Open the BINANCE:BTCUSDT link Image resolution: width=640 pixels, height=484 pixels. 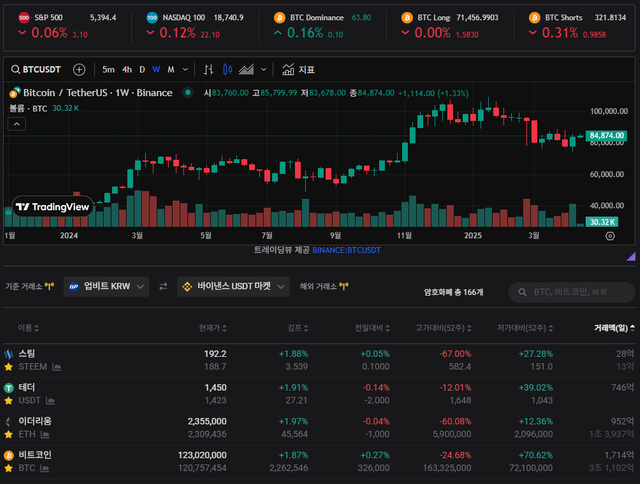pos(347,250)
